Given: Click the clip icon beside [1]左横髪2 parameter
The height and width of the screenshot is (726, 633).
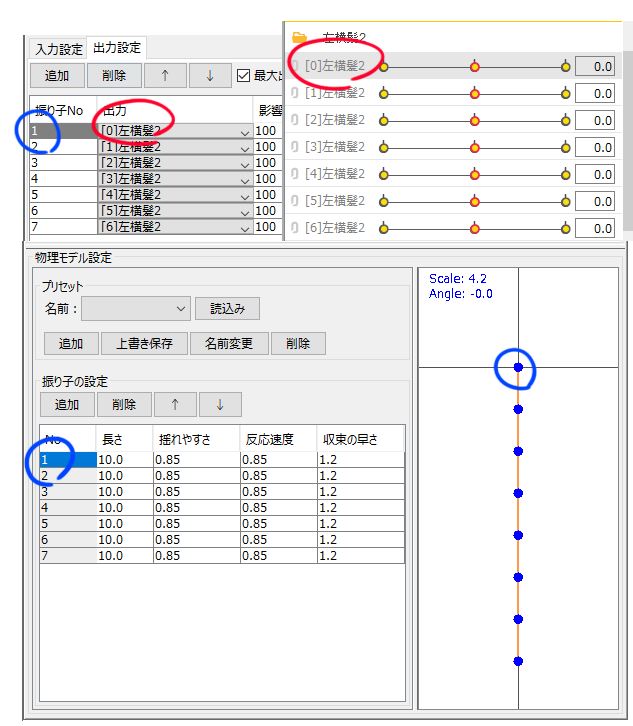Looking at the screenshot, I should tap(295, 93).
